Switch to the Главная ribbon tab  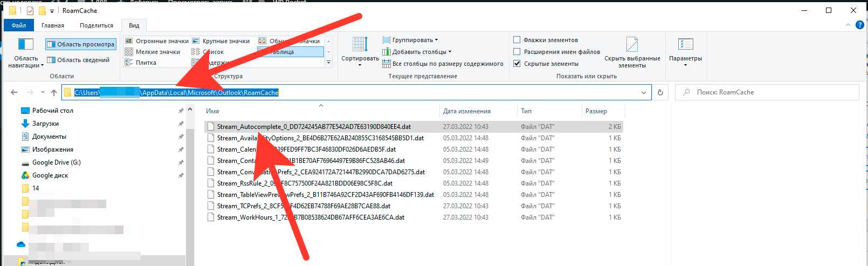click(53, 25)
